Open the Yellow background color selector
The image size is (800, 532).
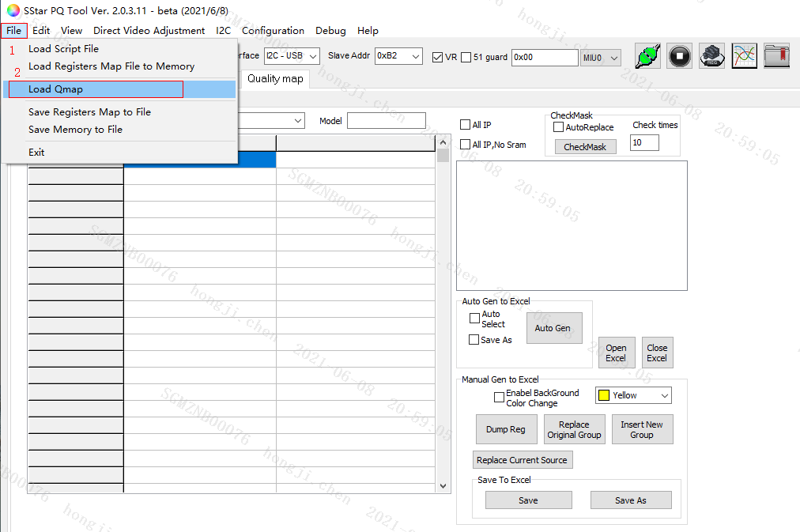632,394
